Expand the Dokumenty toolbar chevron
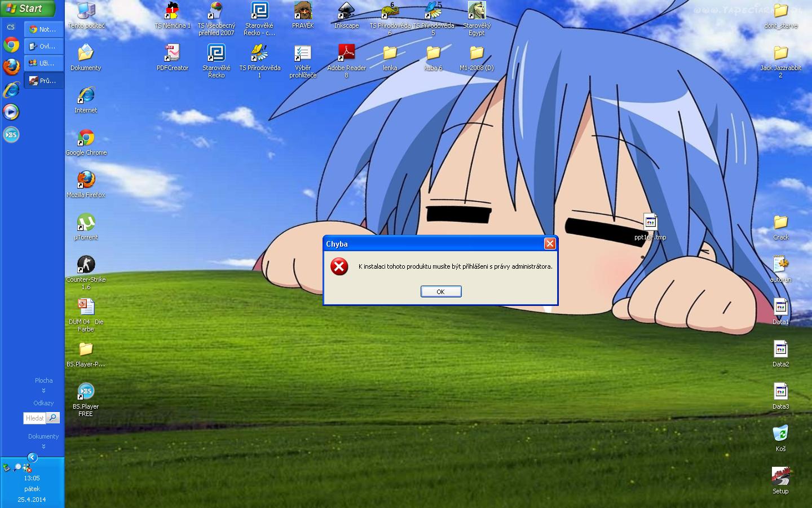This screenshot has height=508, width=812. tap(43, 446)
